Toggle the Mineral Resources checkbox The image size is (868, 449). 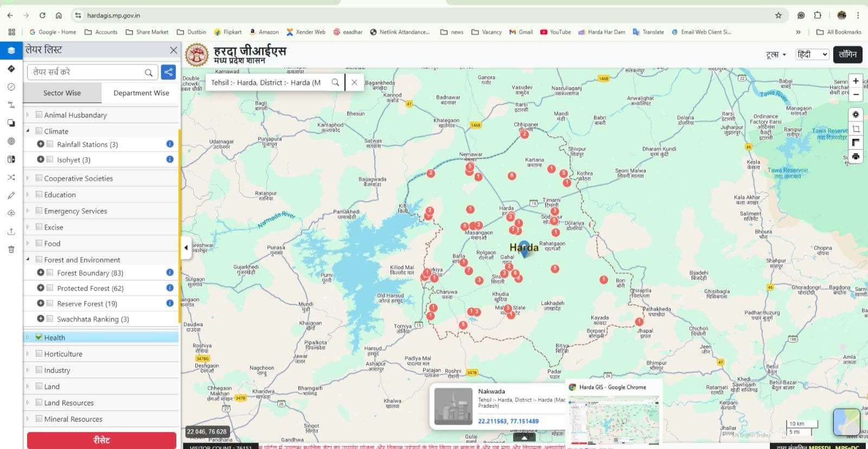click(39, 419)
